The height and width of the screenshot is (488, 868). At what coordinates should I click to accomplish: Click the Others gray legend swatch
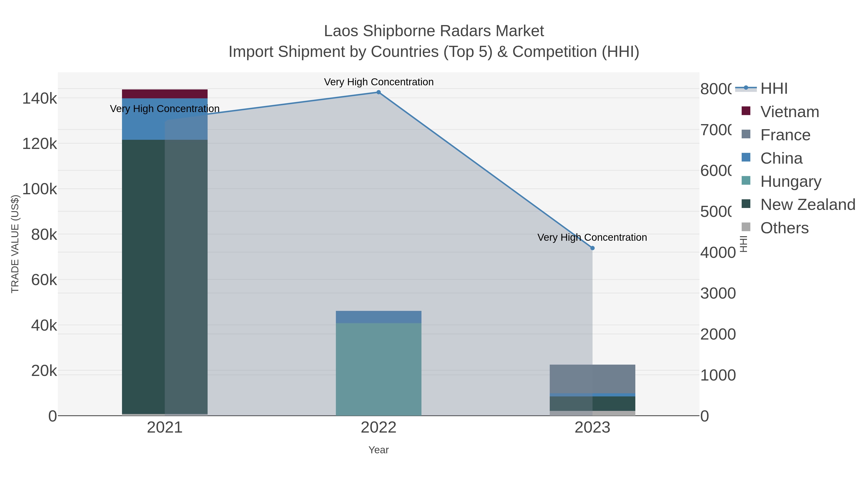[746, 227]
